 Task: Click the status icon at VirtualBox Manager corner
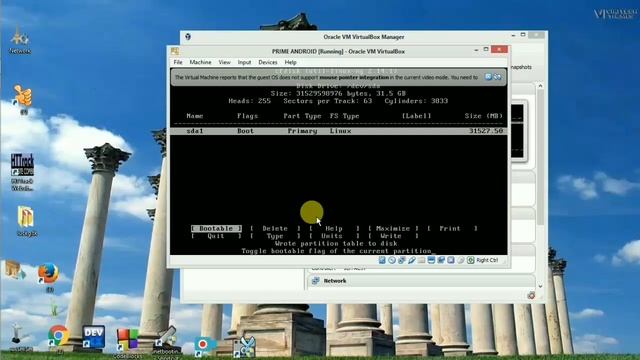(531, 296)
